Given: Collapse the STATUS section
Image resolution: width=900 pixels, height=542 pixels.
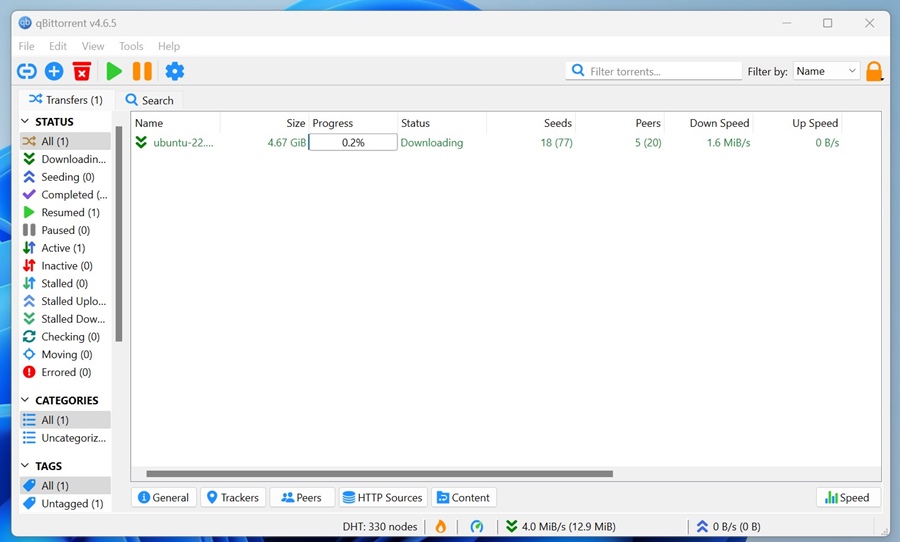Looking at the screenshot, I should point(25,122).
